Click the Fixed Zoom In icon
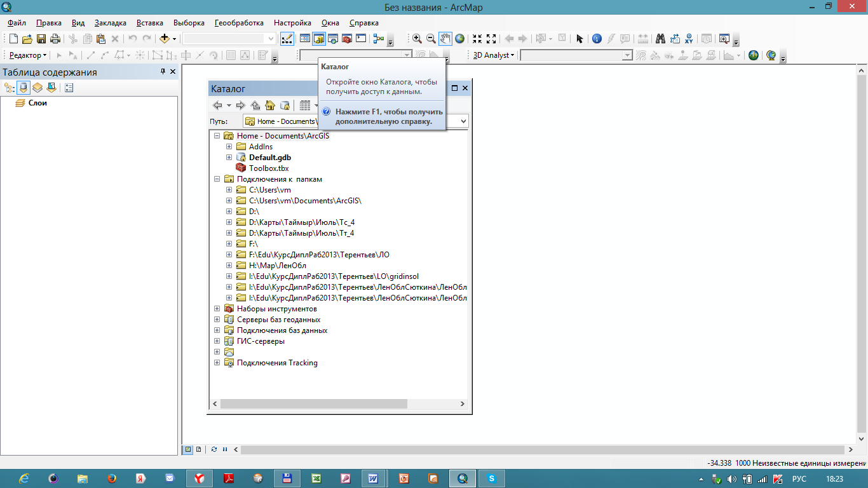 (x=477, y=39)
